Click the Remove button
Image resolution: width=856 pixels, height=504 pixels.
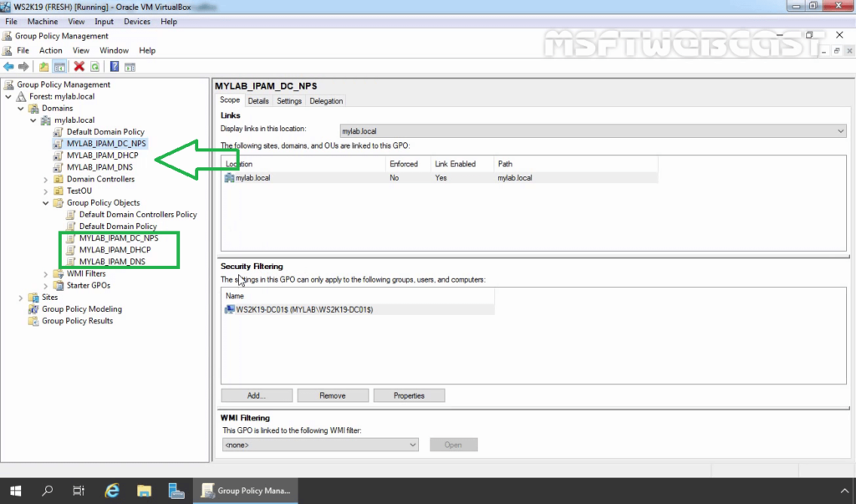click(333, 396)
